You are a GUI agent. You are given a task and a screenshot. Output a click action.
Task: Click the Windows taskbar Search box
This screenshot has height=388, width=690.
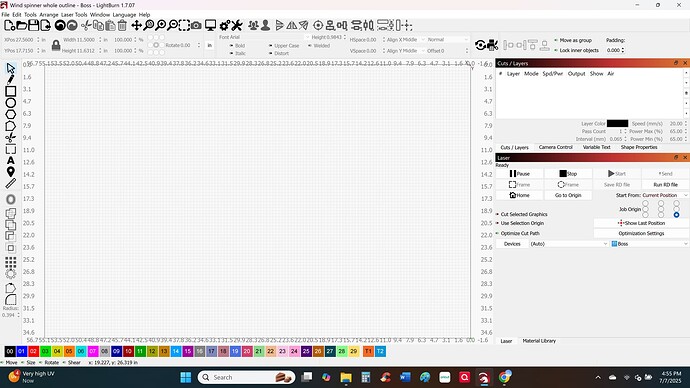pyautogui.click(x=246, y=377)
